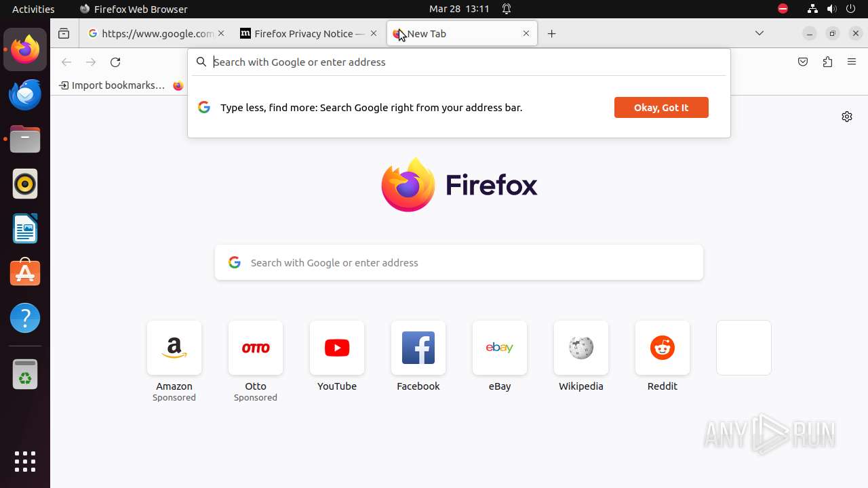Open the Firefox Web Browser app menu
Screen dimensions: 868x488
point(134,9)
